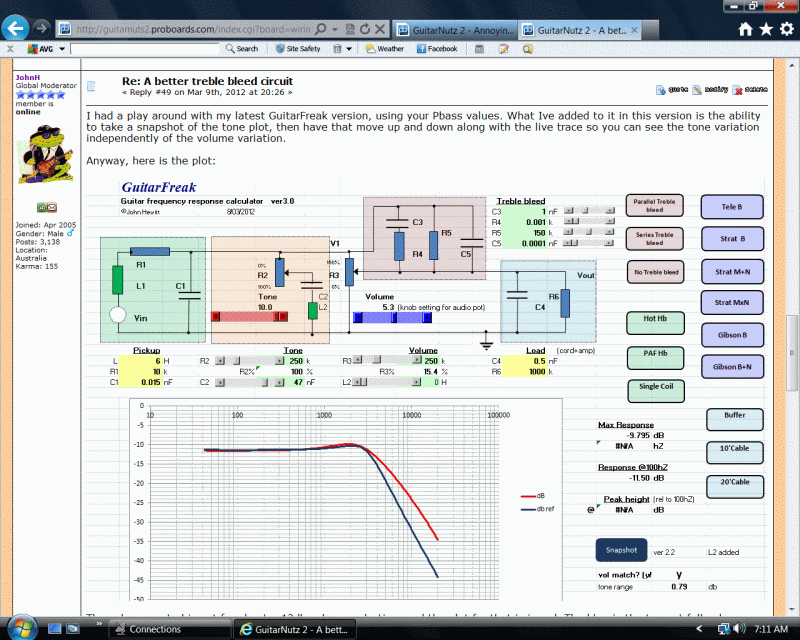The image size is (800, 640).
Task: Open browser Tools gear menu
Action: (787, 30)
